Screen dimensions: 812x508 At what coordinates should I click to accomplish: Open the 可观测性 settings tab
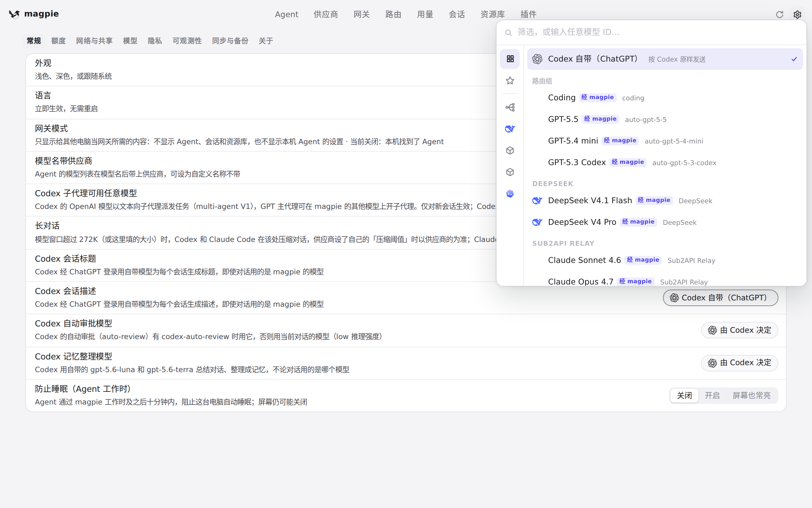tap(187, 41)
